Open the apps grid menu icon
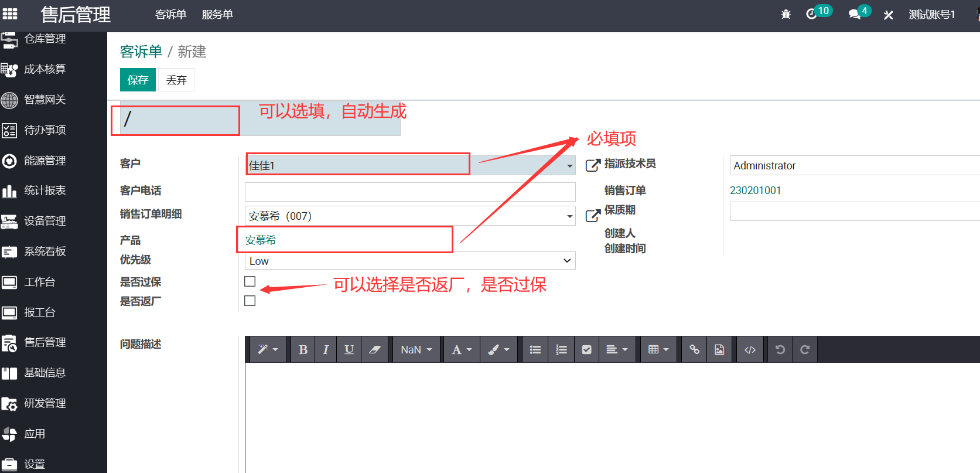 [10, 14]
